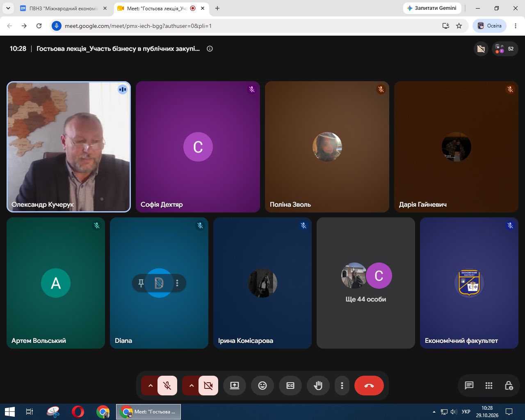
Task: Launch Opera from the taskbar
Action: click(x=78, y=411)
